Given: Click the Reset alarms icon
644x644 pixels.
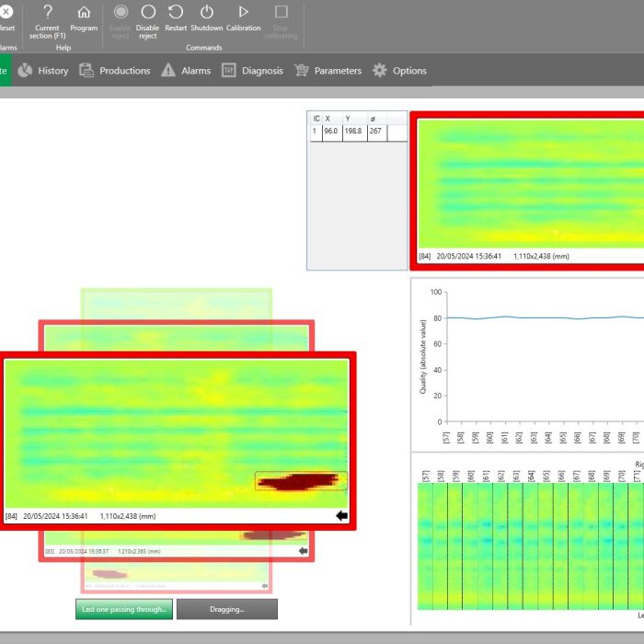Looking at the screenshot, I should pyautogui.click(x=6, y=12).
